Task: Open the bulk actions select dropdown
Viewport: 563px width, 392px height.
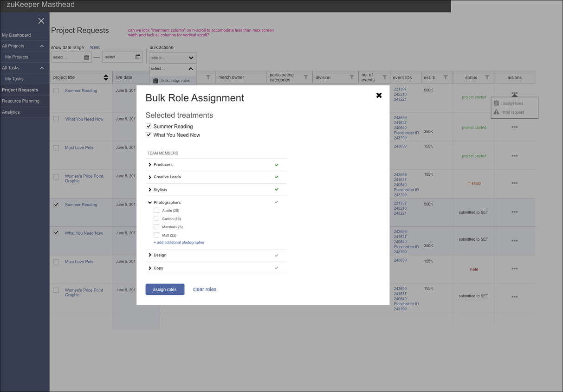Action: pyautogui.click(x=172, y=58)
